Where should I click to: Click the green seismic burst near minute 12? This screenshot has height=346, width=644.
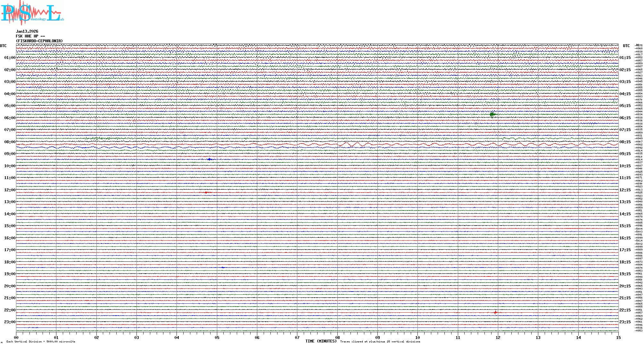pos(492,114)
